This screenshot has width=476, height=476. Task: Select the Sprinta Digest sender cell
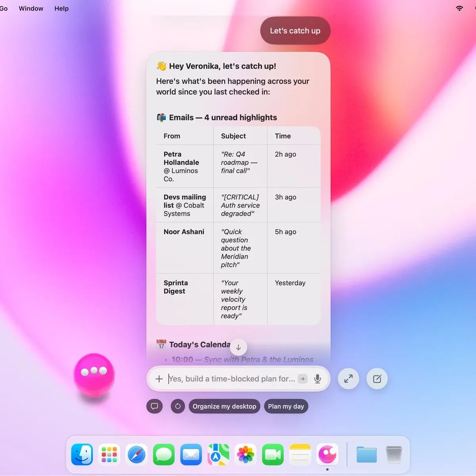pyautogui.click(x=185, y=299)
